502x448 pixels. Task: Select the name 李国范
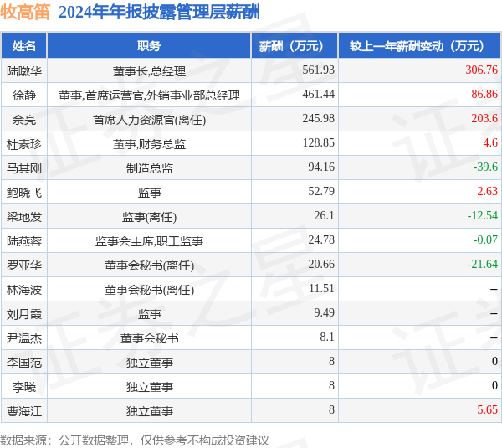pyautogui.click(x=24, y=363)
